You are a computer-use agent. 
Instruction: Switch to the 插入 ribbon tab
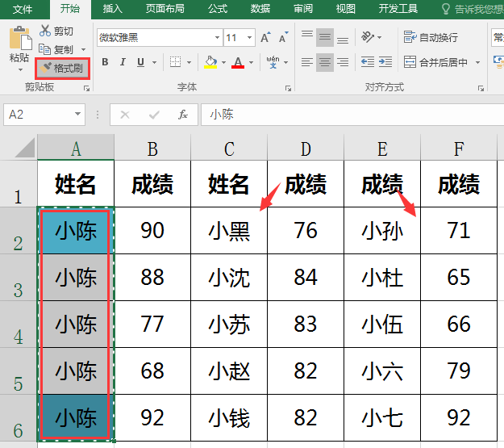pyautogui.click(x=113, y=9)
